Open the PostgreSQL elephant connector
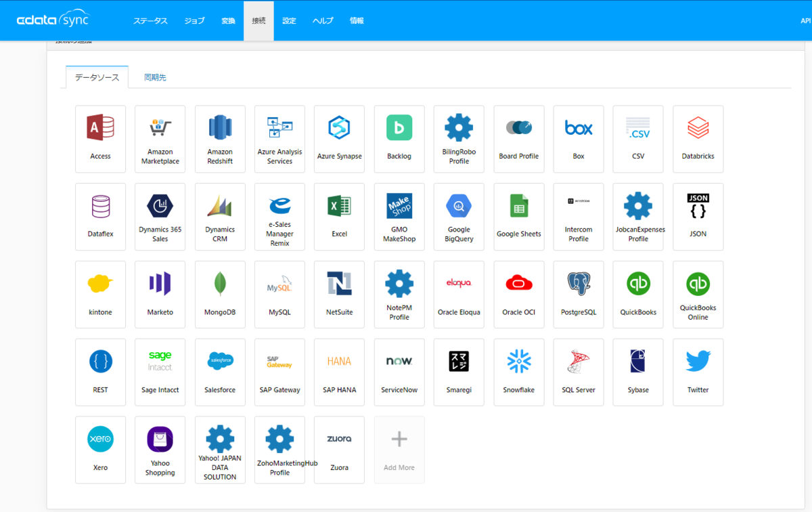The image size is (812, 512). tap(579, 295)
